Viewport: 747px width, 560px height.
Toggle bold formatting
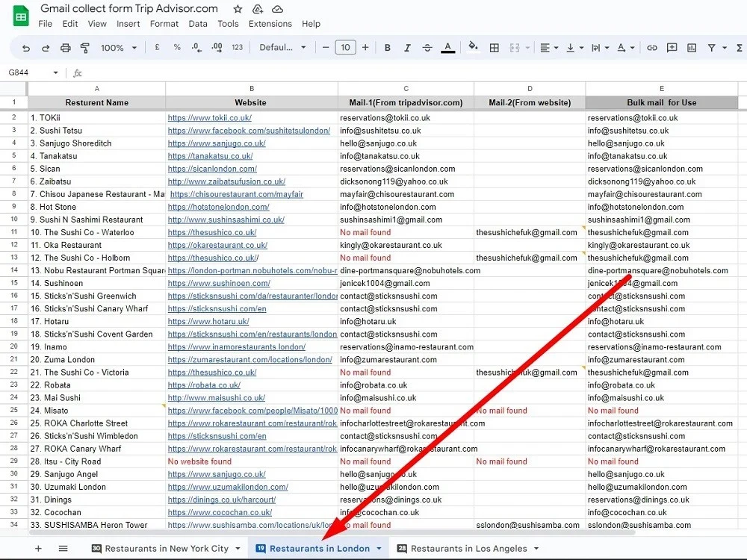point(387,46)
